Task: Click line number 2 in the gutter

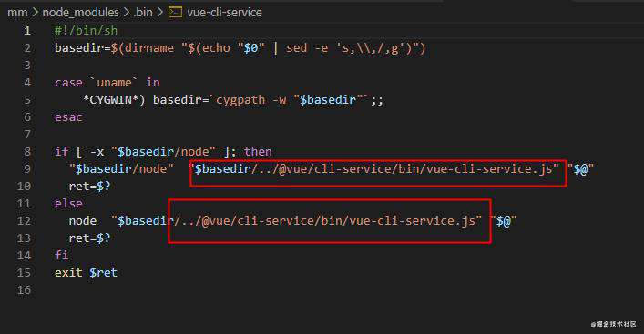Action: pyautogui.click(x=27, y=48)
